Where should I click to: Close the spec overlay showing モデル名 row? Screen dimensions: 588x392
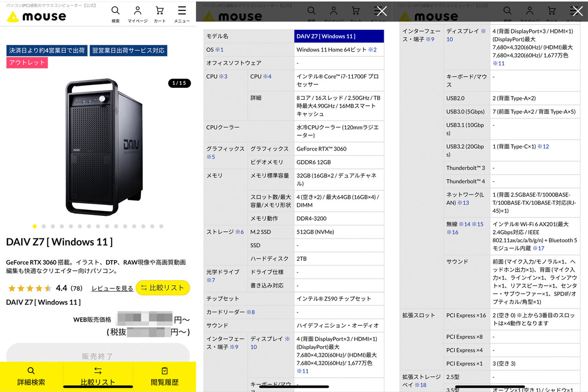(381, 11)
